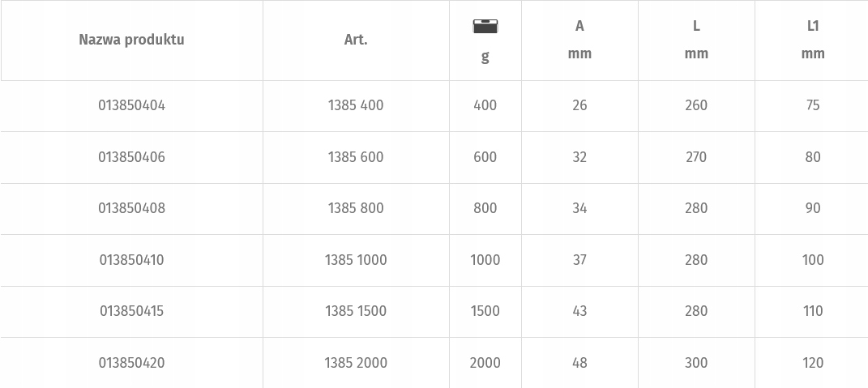Click the 43 value in column A
This screenshot has height=388, width=868.
(579, 311)
